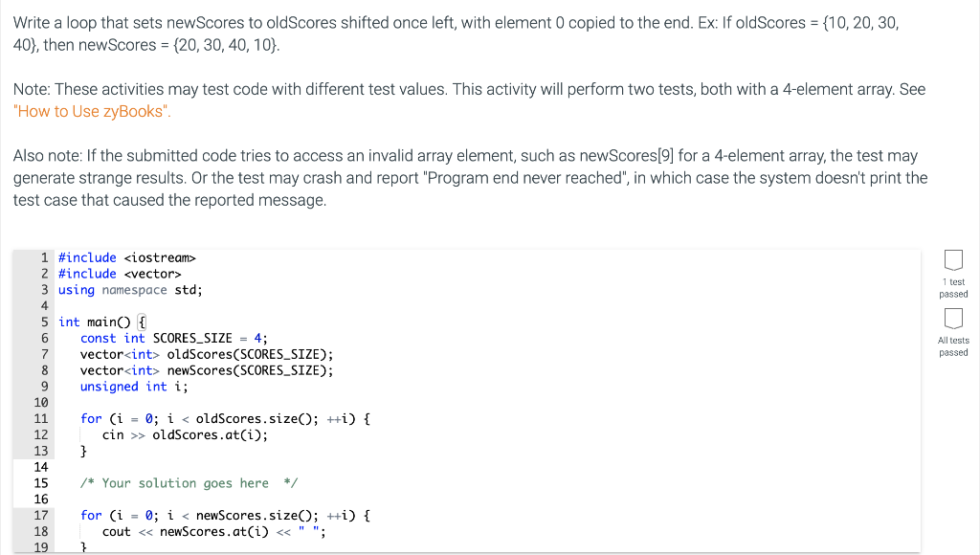This screenshot has width=980, height=555.
Task: Click the SCORES_SIZE constant declaration line
Action: pyautogui.click(x=174, y=338)
